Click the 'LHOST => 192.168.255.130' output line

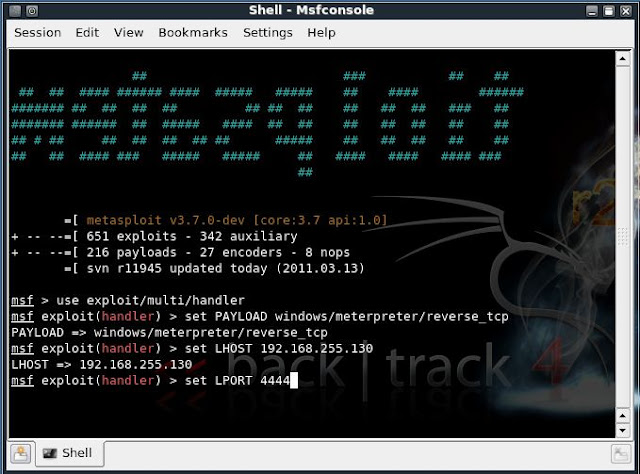(x=102, y=364)
